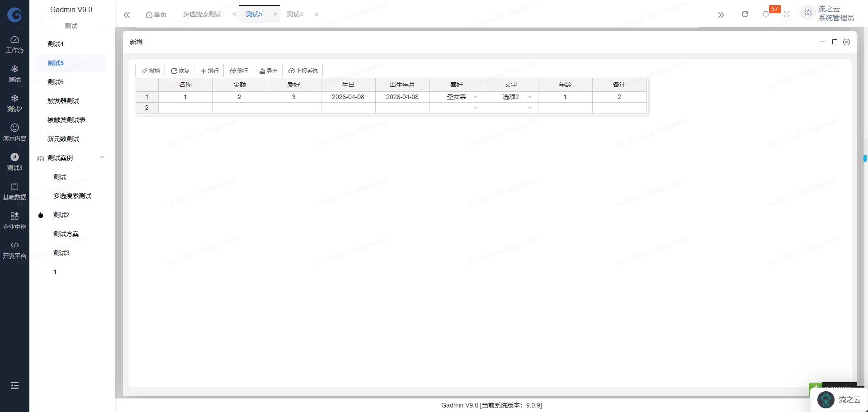The height and width of the screenshot is (412, 868).
Task: Switch to the 多选搜索测试 tab
Action: click(x=202, y=14)
